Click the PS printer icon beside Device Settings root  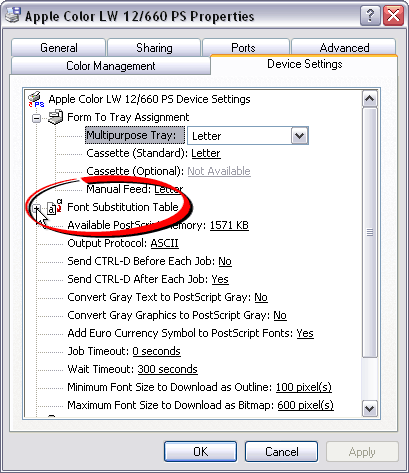pos(36,99)
